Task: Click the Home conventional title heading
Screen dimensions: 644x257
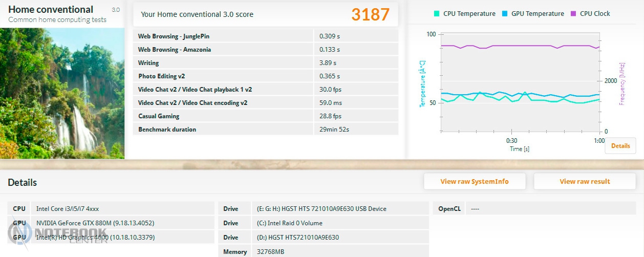Action: (51, 10)
